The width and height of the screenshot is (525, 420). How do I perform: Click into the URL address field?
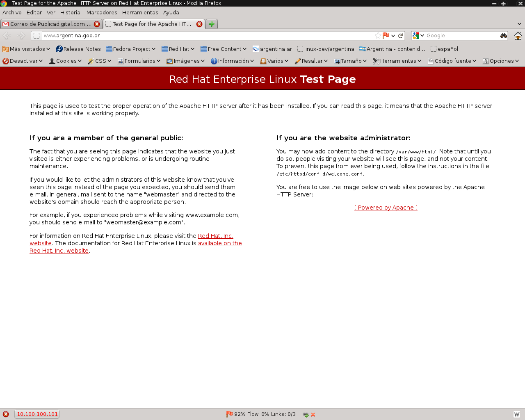(x=208, y=36)
